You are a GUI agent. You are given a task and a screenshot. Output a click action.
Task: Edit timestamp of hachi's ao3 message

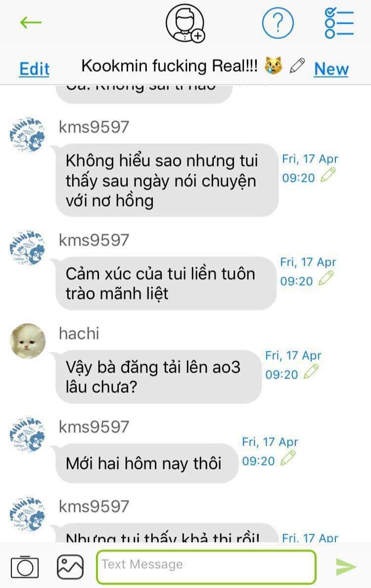point(311,372)
